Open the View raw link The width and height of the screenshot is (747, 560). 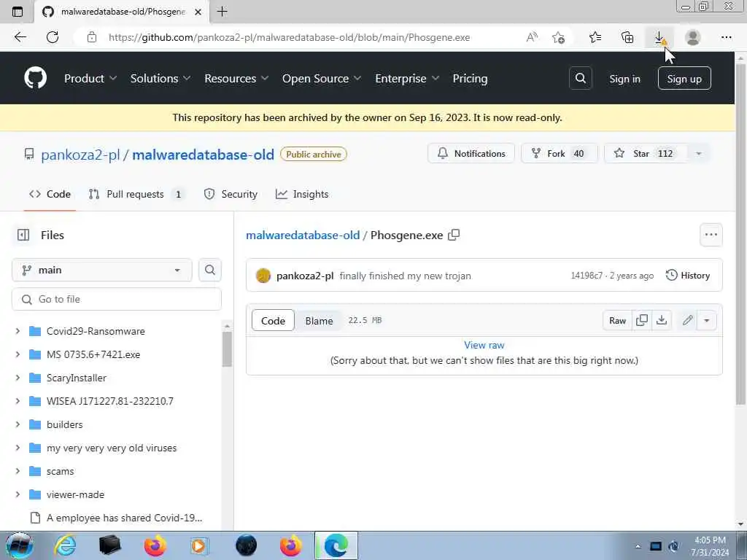tap(484, 345)
